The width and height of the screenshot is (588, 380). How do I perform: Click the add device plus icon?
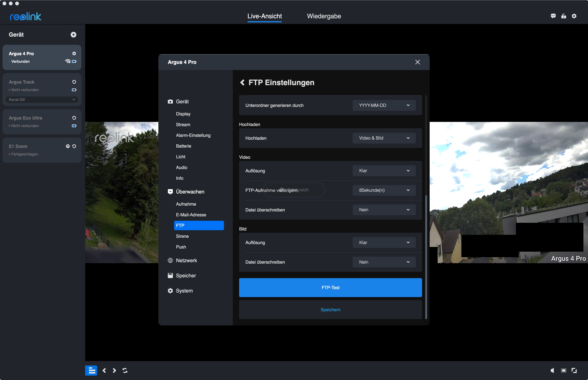tap(73, 35)
